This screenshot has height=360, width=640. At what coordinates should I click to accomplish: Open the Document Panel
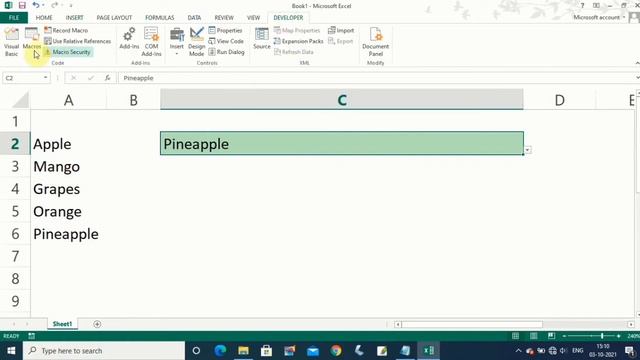(x=376, y=42)
